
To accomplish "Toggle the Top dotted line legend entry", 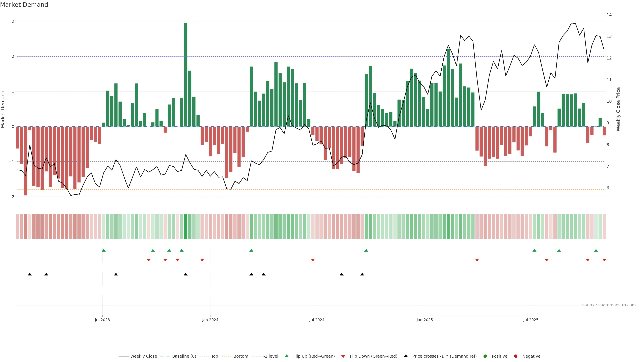I will (x=214, y=356).
